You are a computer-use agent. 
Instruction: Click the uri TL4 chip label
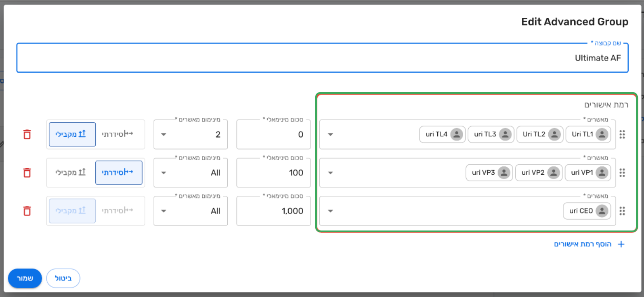tap(436, 134)
